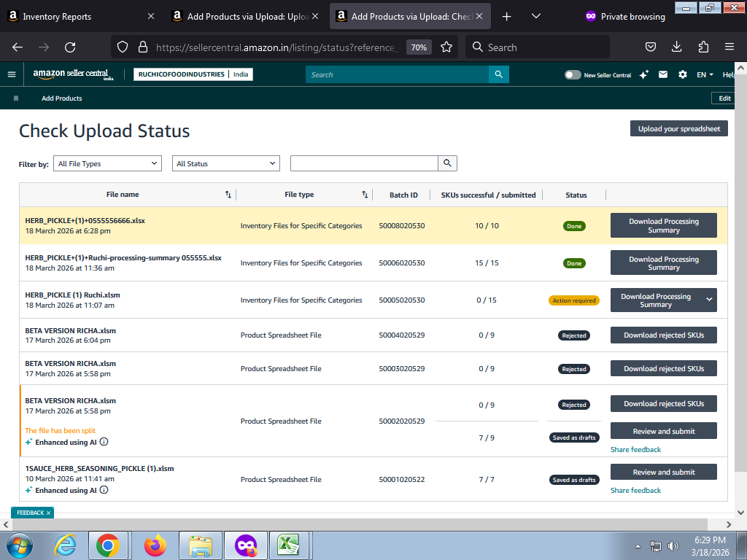Open the Firefox downloads arrow icon
Image resolution: width=747 pixels, height=560 pixels.
676,47
